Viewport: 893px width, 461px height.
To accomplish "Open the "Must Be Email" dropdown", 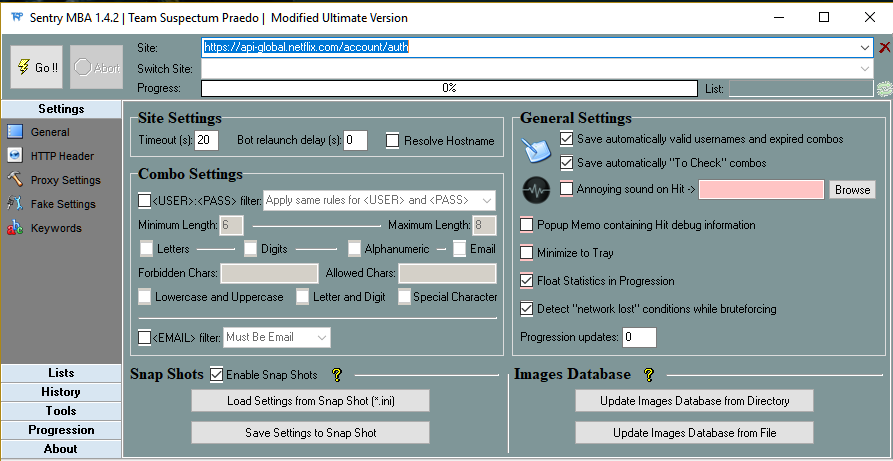I will (322, 337).
